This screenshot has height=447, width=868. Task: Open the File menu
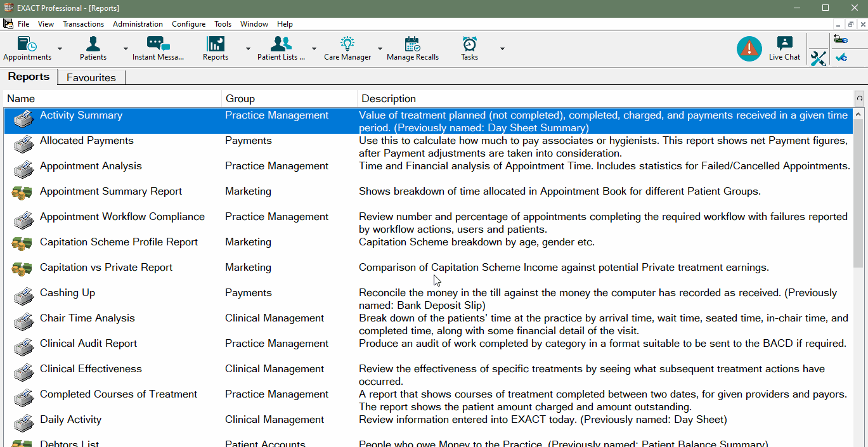23,24
